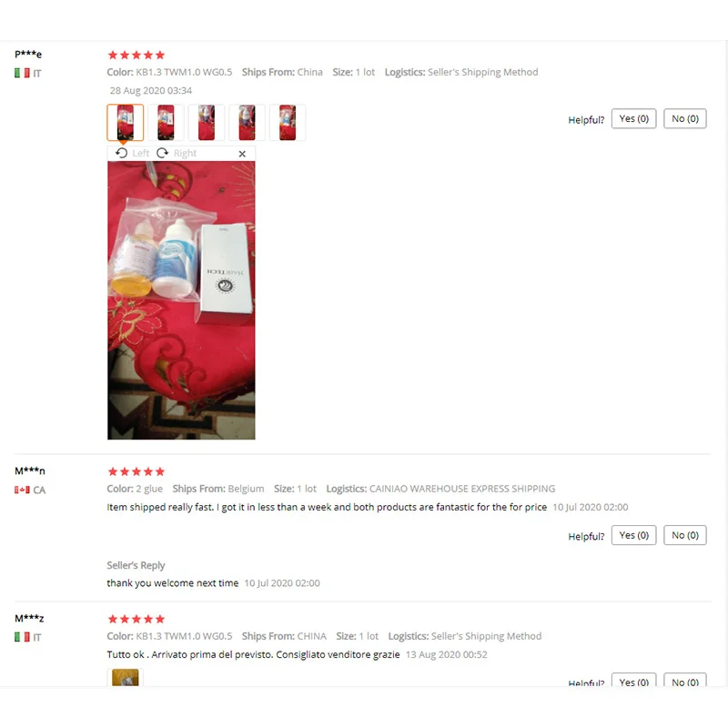Click the Italy flag next to P***e

[x=22, y=73]
